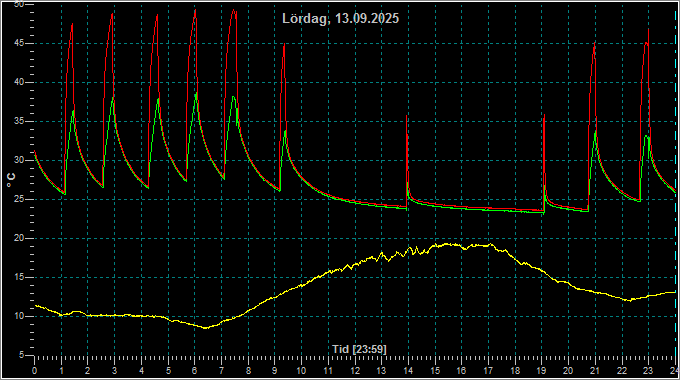Click the y-axis value label '40'

19,82
